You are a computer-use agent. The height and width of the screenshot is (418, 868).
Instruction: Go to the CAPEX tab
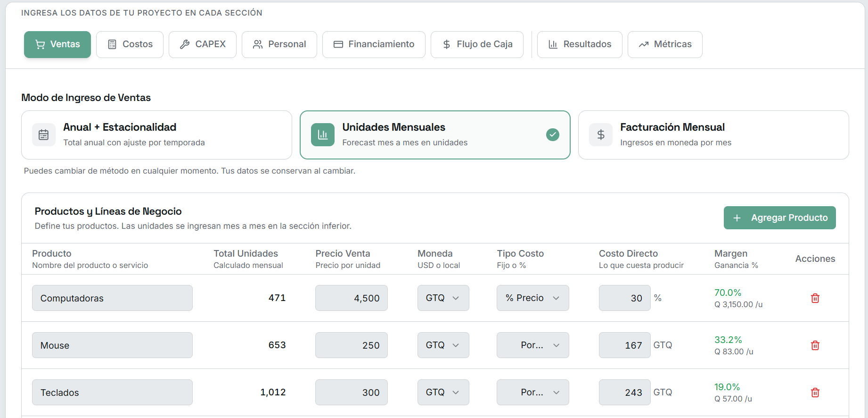click(x=203, y=44)
